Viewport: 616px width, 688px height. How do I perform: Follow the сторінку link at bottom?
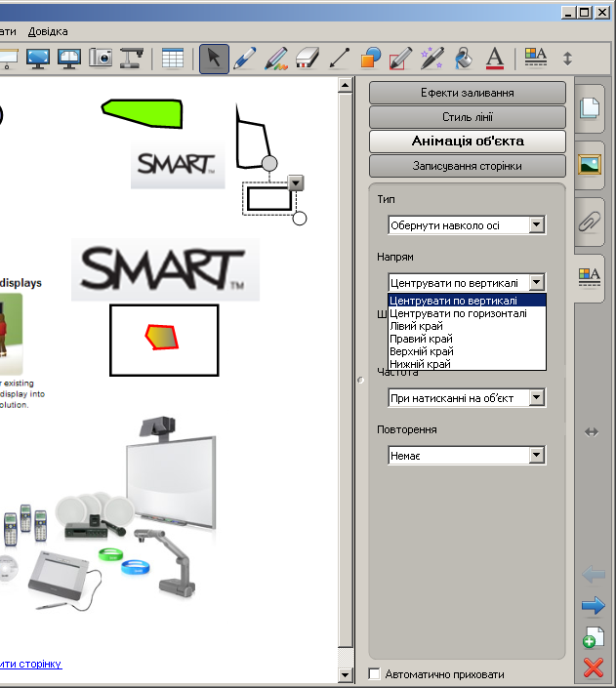pos(30,664)
